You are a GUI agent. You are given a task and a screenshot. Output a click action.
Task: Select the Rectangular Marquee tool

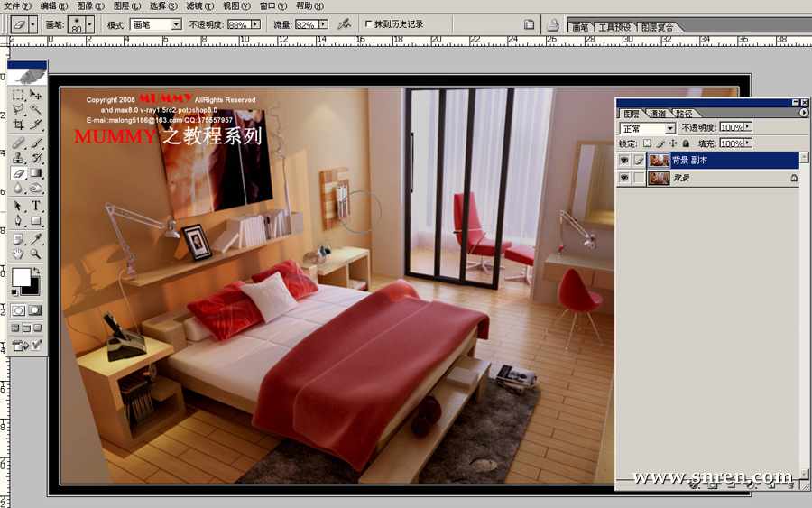[x=19, y=96]
